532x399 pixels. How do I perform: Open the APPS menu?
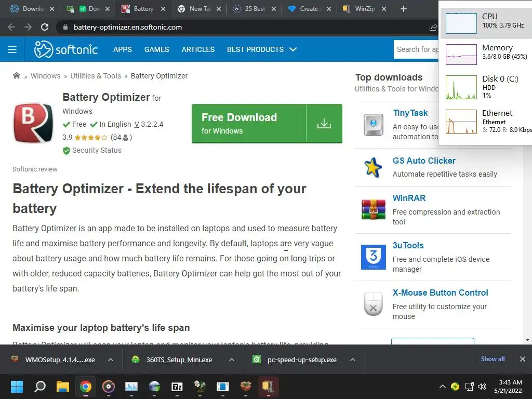tap(123, 49)
